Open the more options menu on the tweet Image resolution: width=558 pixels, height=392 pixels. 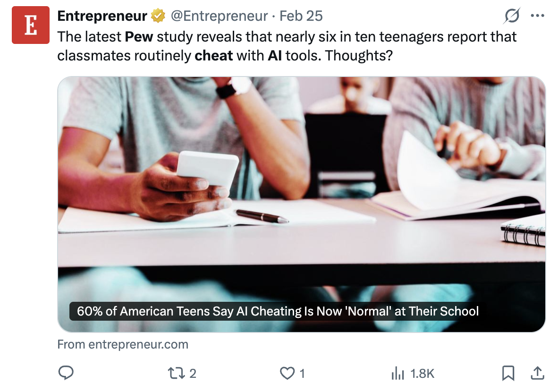pyautogui.click(x=537, y=16)
